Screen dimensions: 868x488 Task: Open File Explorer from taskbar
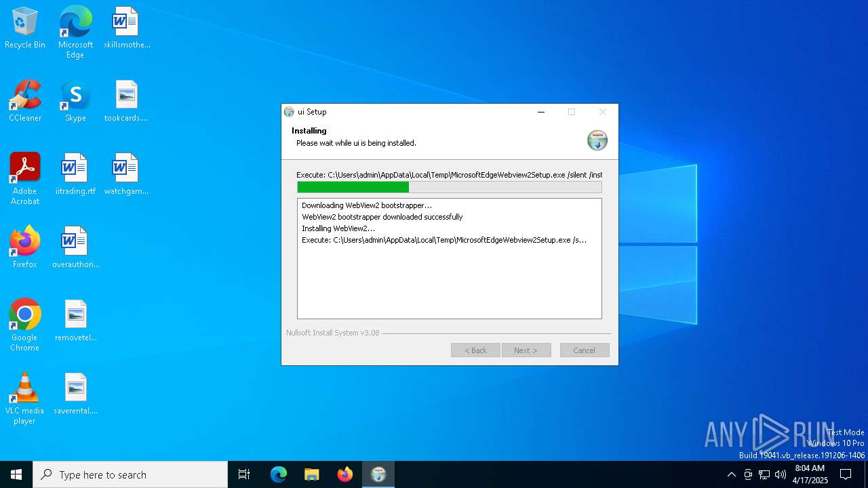point(311,474)
